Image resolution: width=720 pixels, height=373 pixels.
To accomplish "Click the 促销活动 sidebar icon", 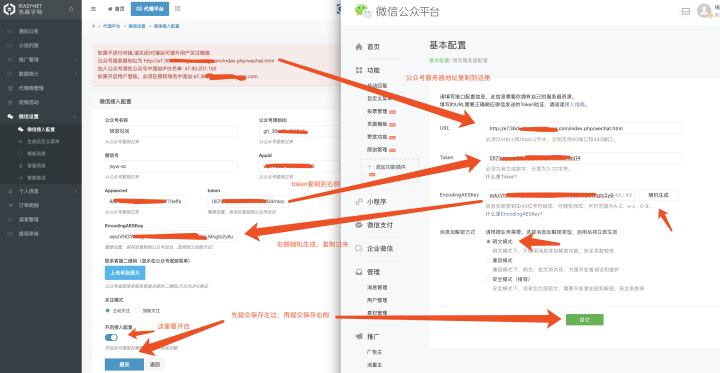I will (10, 102).
